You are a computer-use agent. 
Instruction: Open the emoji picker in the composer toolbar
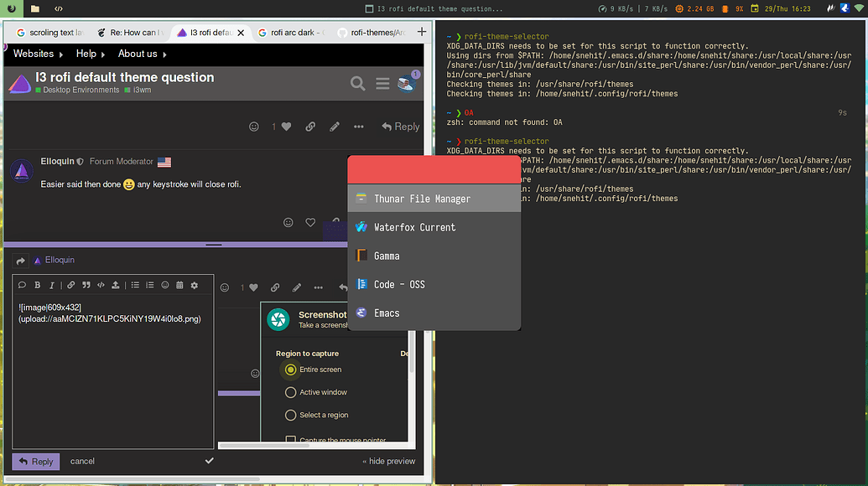pyautogui.click(x=165, y=286)
